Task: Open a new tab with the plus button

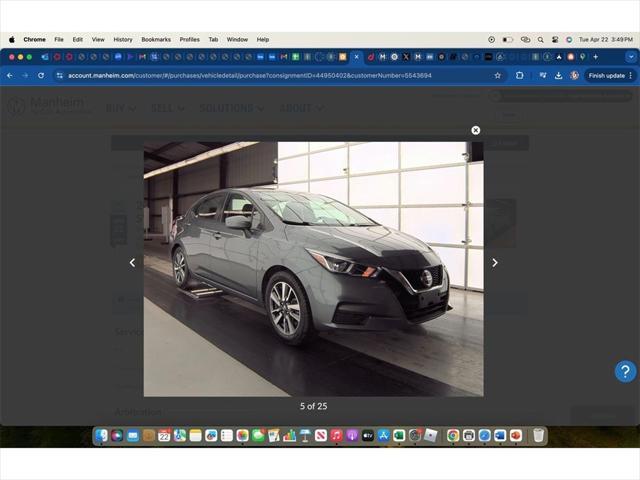Action: point(596,57)
